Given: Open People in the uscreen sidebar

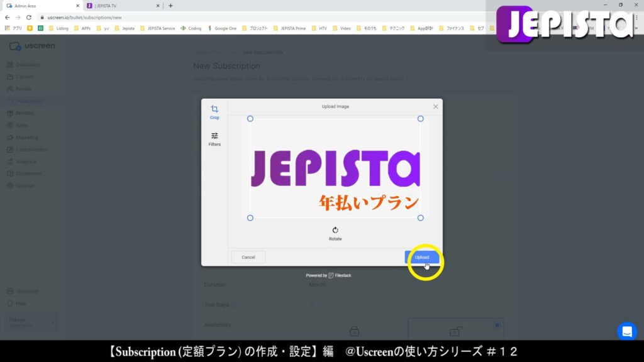Looking at the screenshot, I should click(19, 89).
